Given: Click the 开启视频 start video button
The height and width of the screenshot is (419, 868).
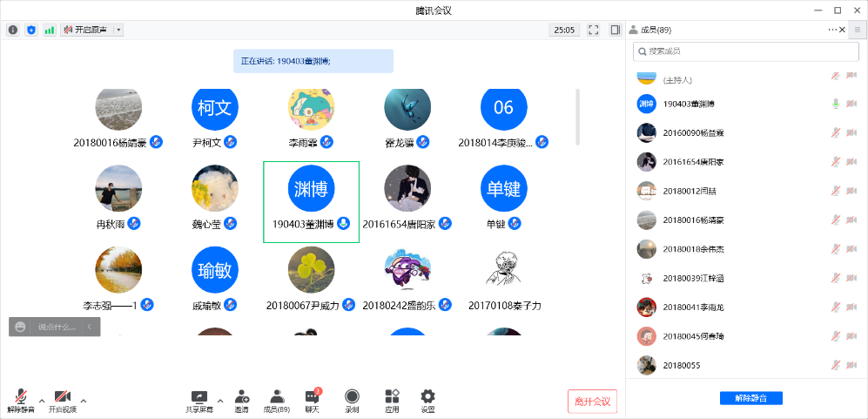Looking at the screenshot, I should 62,402.
